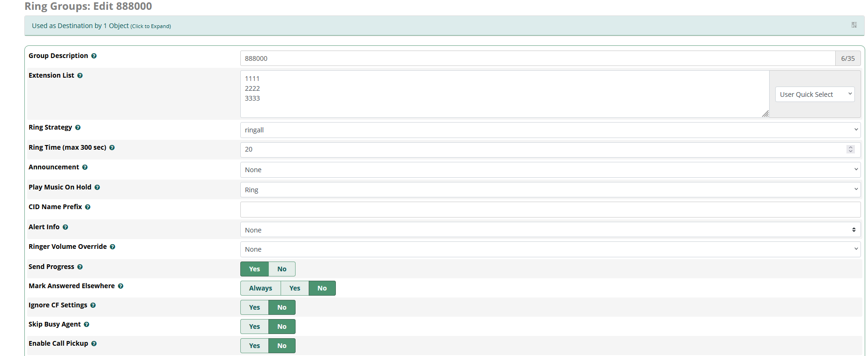
Task: Set Send Progress to Yes
Action: click(x=254, y=269)
